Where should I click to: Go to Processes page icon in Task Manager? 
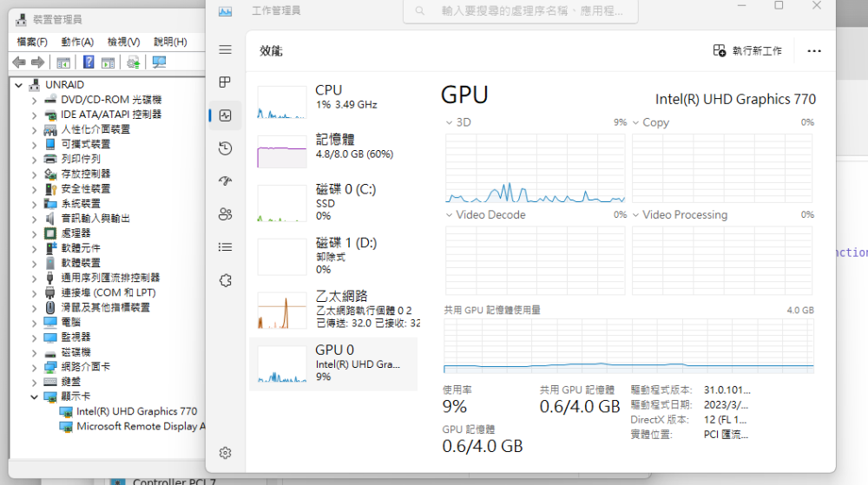pyautogui.click(x=226, y=82)
